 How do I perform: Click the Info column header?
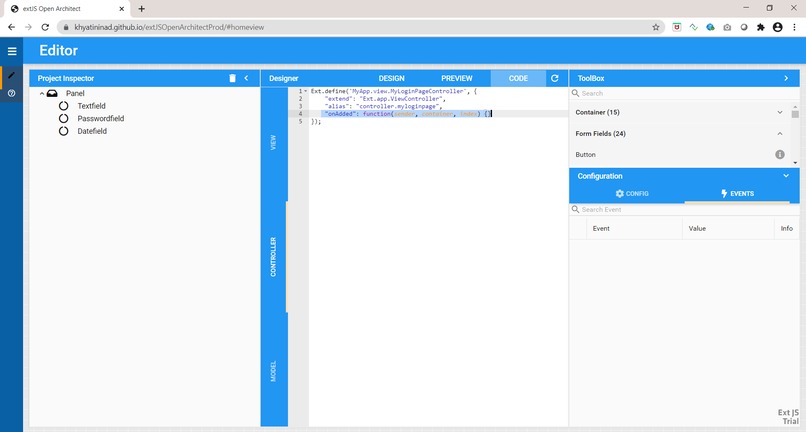pyautogui.click(x=786, y=228)
